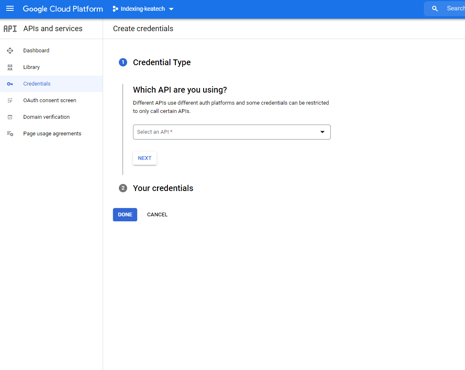Click the Credentials key icon

[10, 84]
